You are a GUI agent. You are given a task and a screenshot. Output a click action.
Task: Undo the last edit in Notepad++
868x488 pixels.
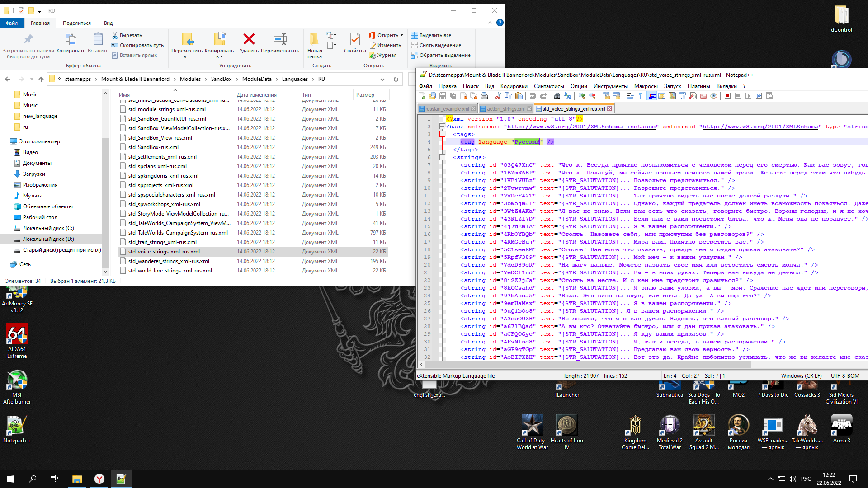(533, 96)
